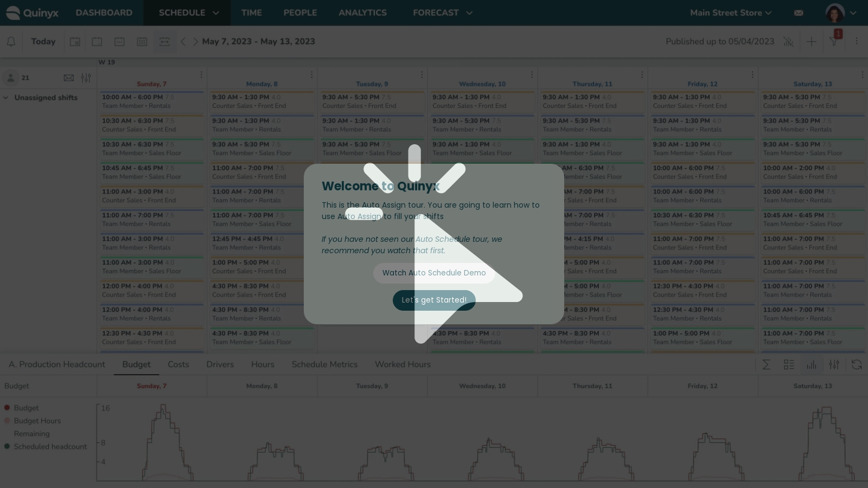
Task: Open the Drivers tab
Action: [x=220, y=364]
